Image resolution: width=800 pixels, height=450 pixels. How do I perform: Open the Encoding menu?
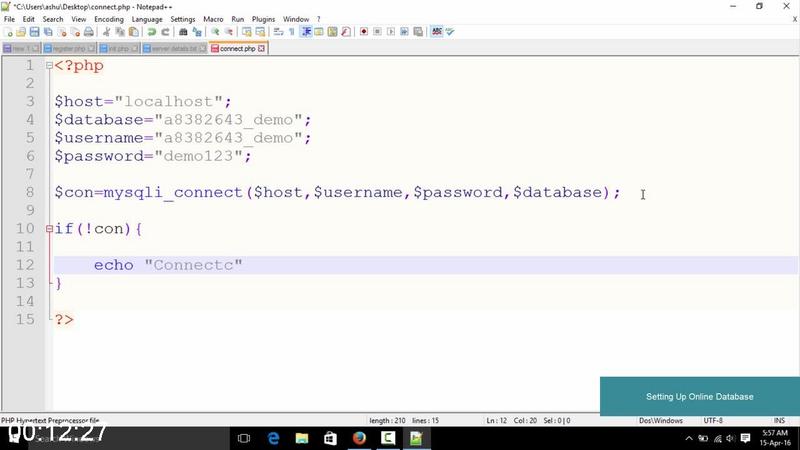(x=109, y=19)
